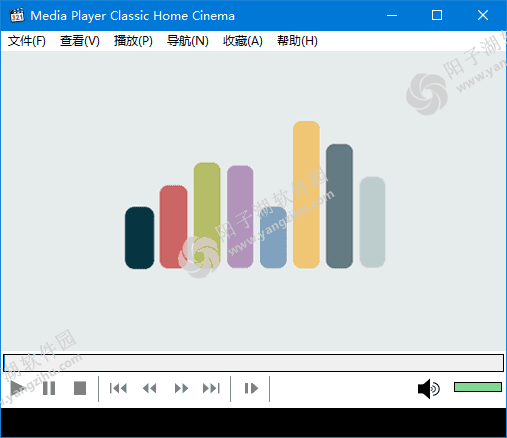Click the Play button
This screenshot has height=438, width=507.
[18, 388]
